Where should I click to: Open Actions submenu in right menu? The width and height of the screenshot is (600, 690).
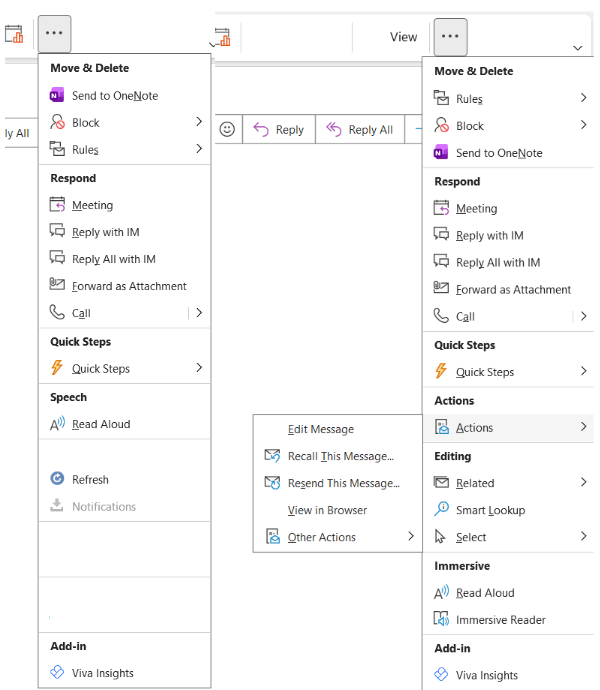pos(508,427)
